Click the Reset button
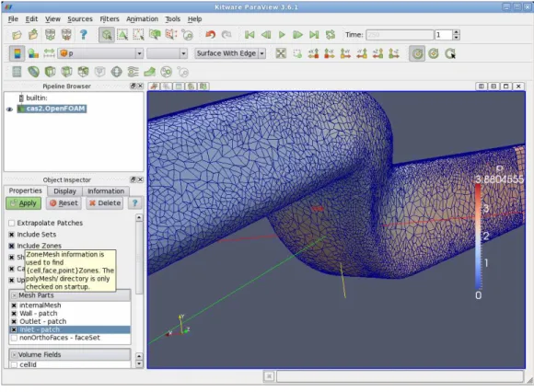Image resolution: width=534 pixels, height=392 pixels. tap(64, 203)
